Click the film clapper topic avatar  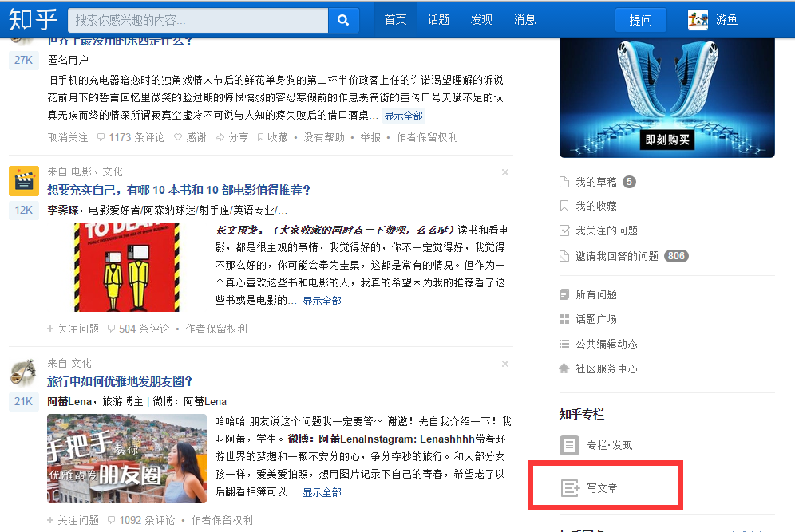pyautogui.click(x=24, y=181)
